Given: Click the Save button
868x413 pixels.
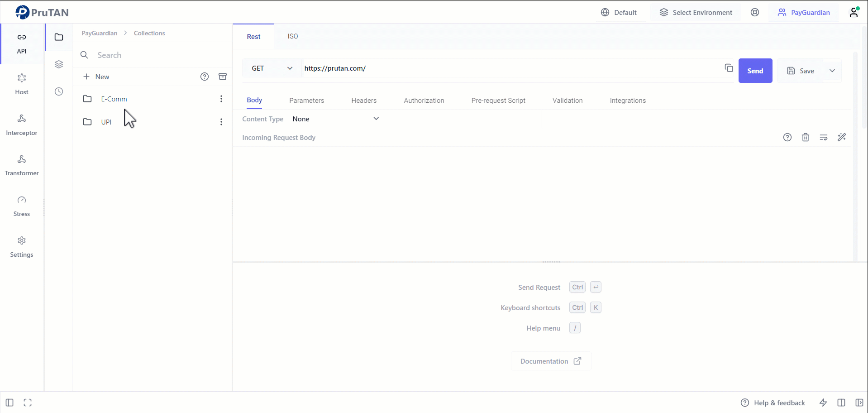Looking at the screenshot, I should (x=801, y=71).
